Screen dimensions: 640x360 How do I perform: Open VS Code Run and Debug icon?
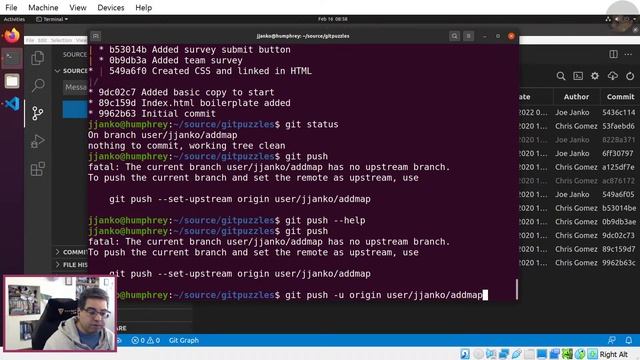click(x=38, y=141)
